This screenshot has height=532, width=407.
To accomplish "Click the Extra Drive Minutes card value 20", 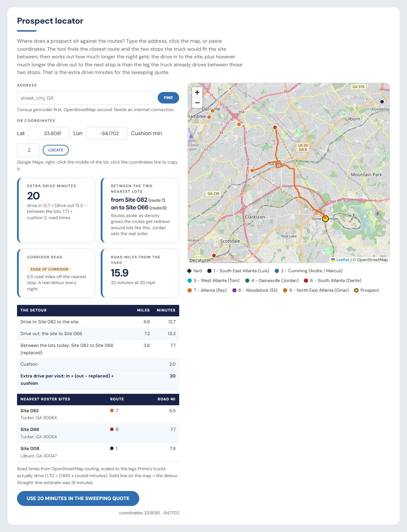I will coord(33,196).
